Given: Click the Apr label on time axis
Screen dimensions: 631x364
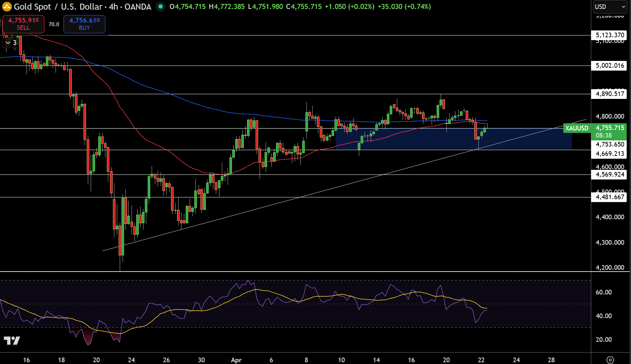Looking at the screenshot, I should 236,360.
